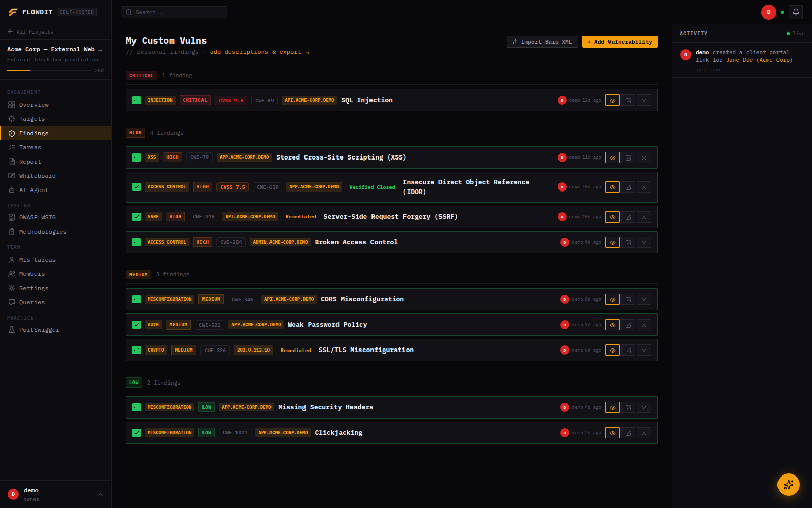Toggle visibility eye for SQL Injection
Image resolution: width=812 pixels, height=508 pixels.
point(613,101)
